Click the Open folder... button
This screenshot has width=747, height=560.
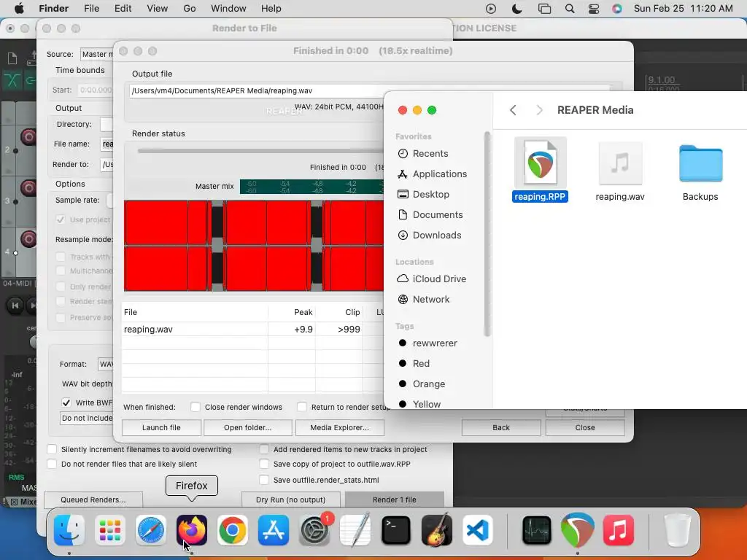click(x=248, y=427)
